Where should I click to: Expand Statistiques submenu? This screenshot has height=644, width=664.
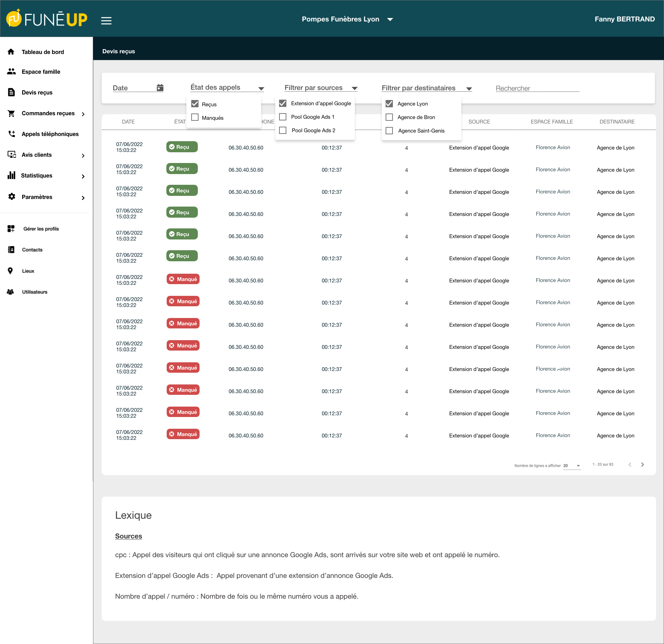click(x=83, y=176)
